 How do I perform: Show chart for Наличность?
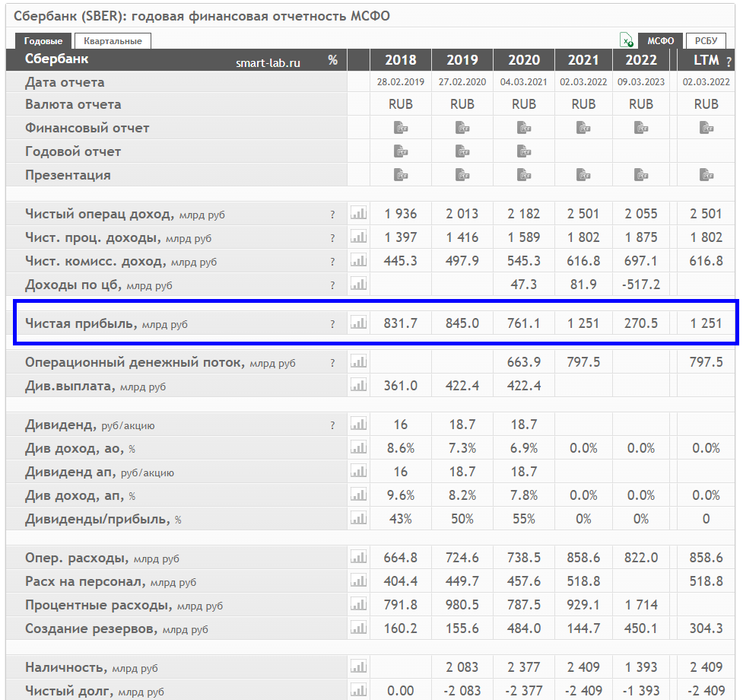[359, 667]
